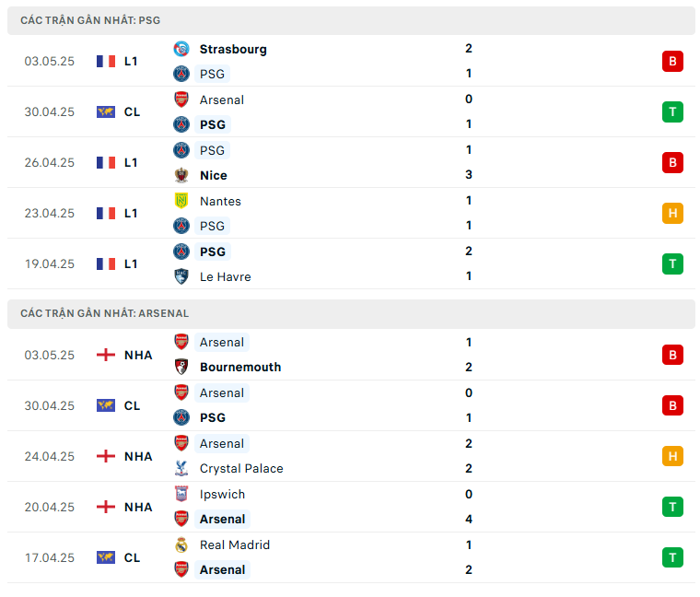Click the Real Madrid club crest

[x=181, y=544]
